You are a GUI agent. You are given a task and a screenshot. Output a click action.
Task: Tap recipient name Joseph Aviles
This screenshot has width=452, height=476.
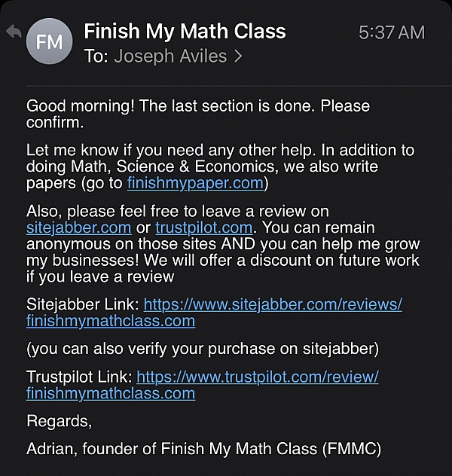pyautogui.click(x=172, y=56)
